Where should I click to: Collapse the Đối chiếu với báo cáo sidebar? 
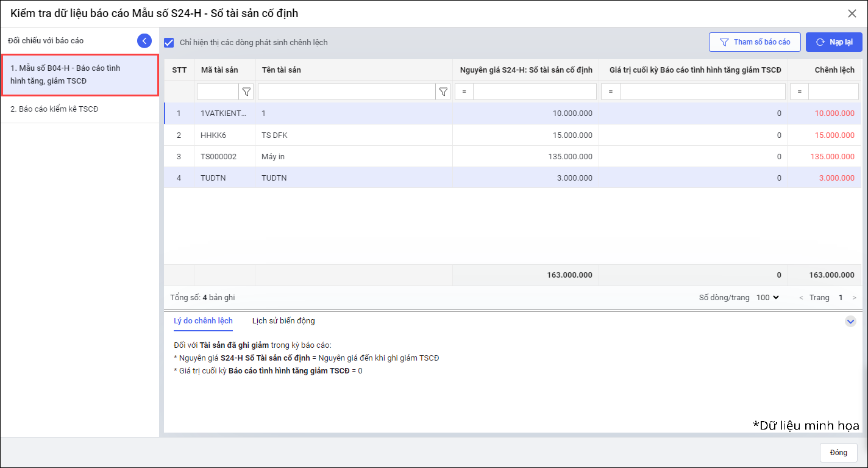(144, 41)
